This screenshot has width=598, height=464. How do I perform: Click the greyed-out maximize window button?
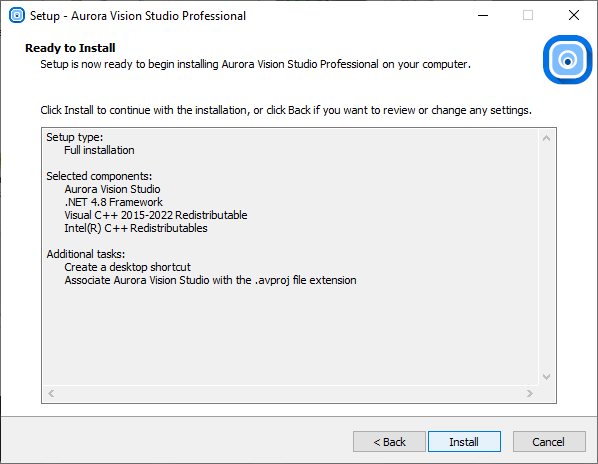[x=528, y=16]
